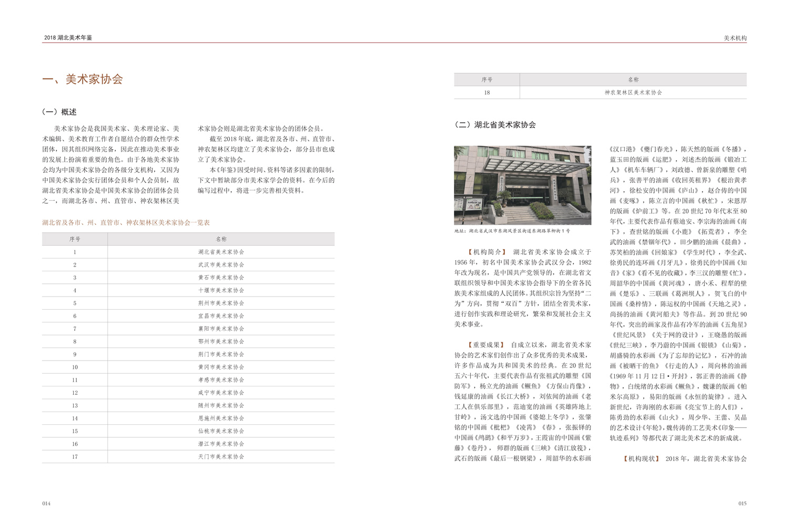The width and height of the screenshot is (789, 532).
Task: Select the "名称" header in the right-page table
Action: (x=633, y=80)
